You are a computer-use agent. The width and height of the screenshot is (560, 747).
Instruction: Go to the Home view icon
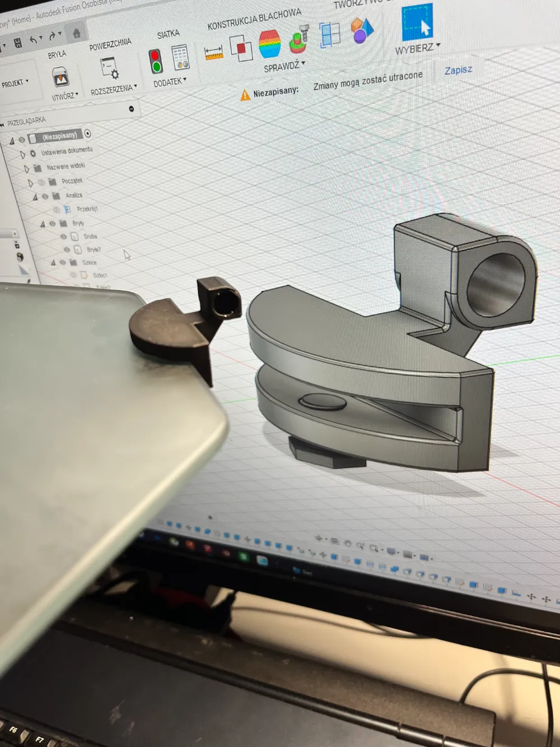click(x=76, y=33)
